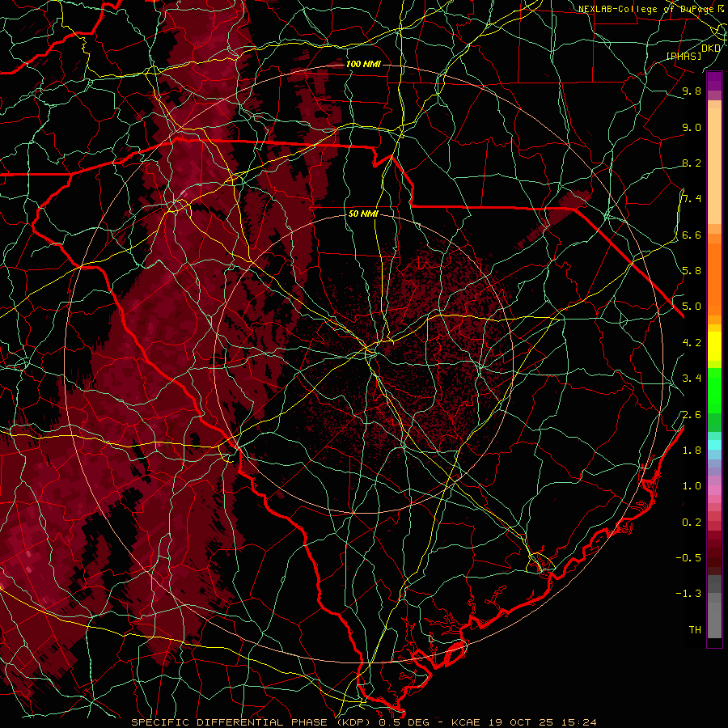The width and height of the screenshot is (728, 728).
Task: Click the 9.8 legend value
Action: tap(692, 91)
